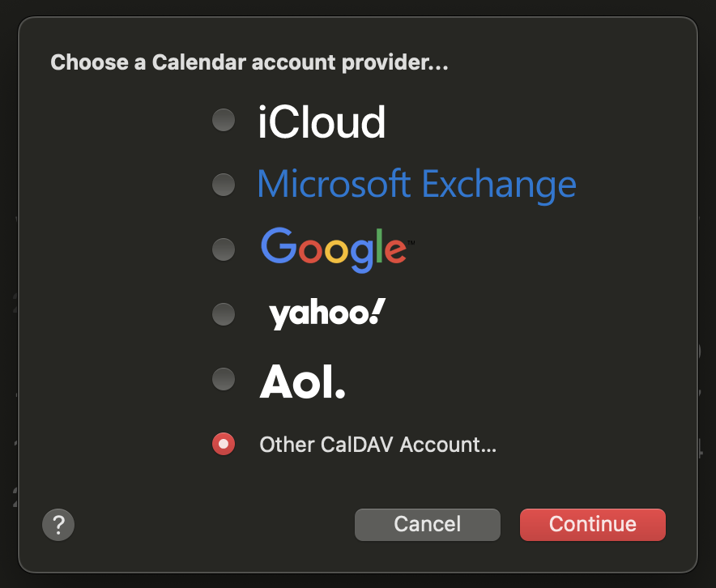Click the word Microsoft in the Exchange logo

pos(334,183)
